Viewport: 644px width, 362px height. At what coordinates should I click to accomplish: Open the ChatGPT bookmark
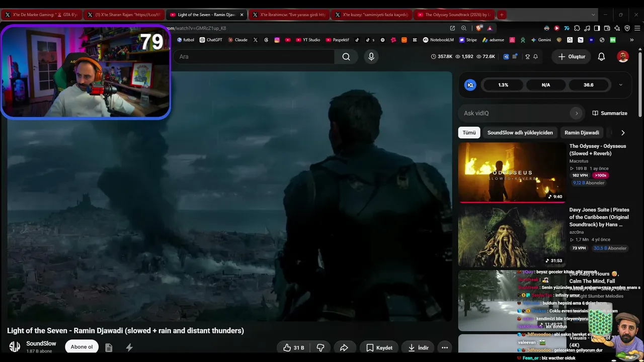(211, 40)
